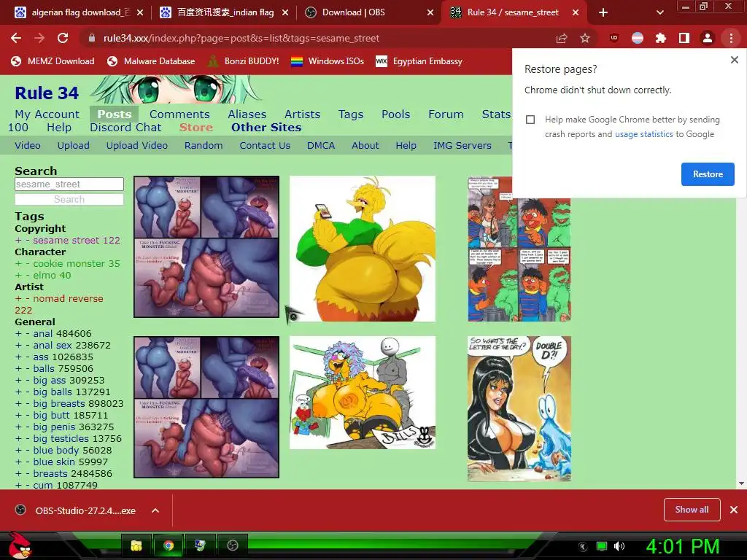Viewport: 747px width, 560px height.
Task: Close the algerian flag download tab
Action: click(x=140, y=12)
